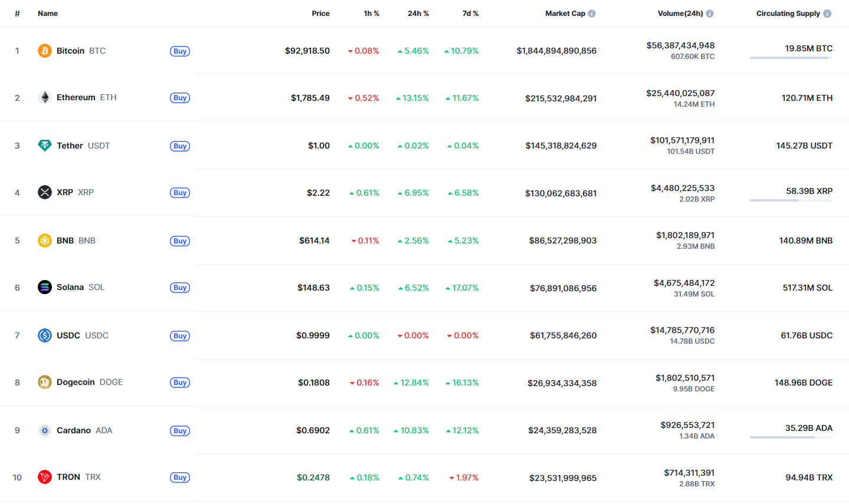Click BNB's 1h change 0.11%

click(365, 241)
